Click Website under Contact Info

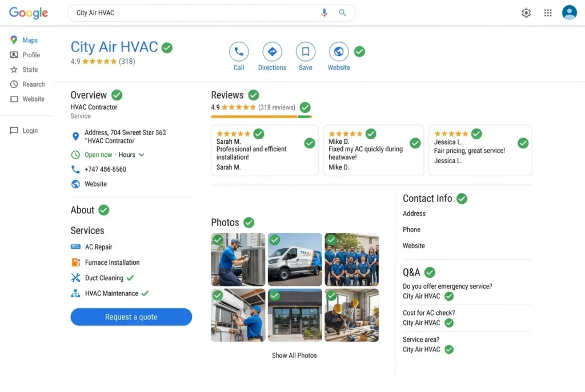point(414,245)
